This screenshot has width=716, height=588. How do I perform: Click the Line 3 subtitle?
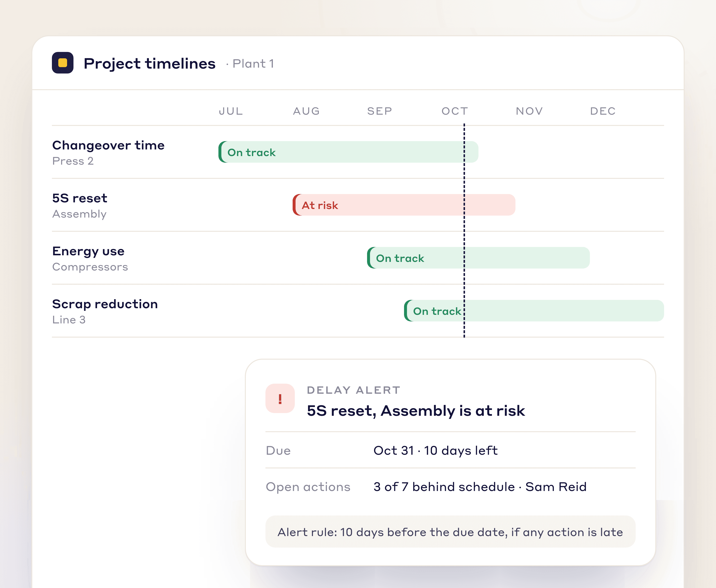pyautogui.click(x=69, y=320)
